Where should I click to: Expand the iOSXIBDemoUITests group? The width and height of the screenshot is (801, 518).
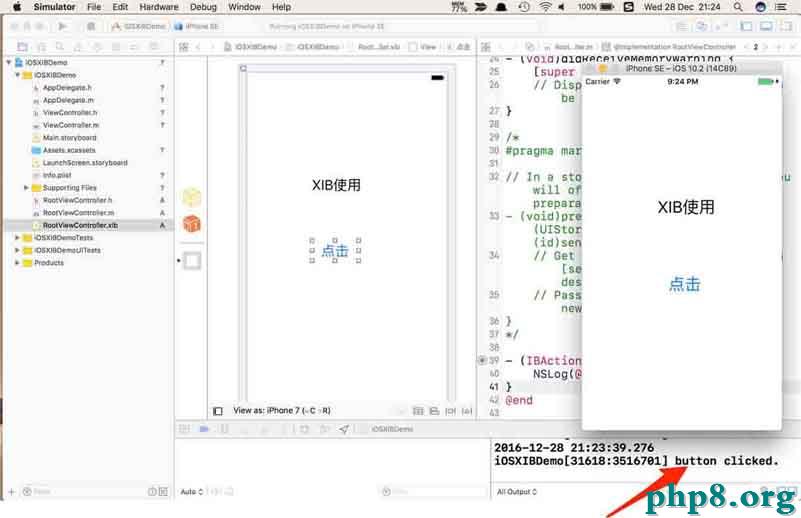(x=17, y=250)
